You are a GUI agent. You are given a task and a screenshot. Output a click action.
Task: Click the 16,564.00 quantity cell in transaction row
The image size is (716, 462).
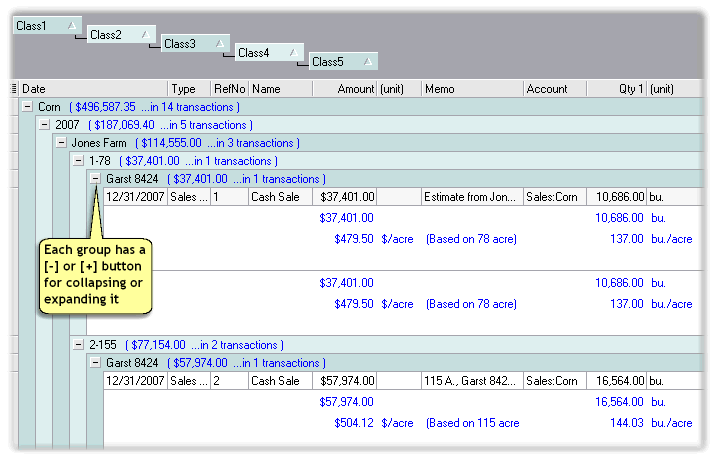616,381
